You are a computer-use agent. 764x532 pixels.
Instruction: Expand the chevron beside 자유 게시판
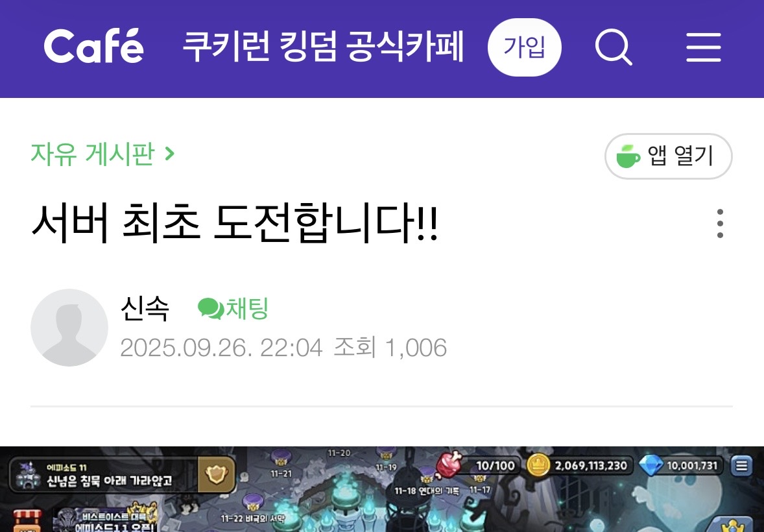[169, 154]
